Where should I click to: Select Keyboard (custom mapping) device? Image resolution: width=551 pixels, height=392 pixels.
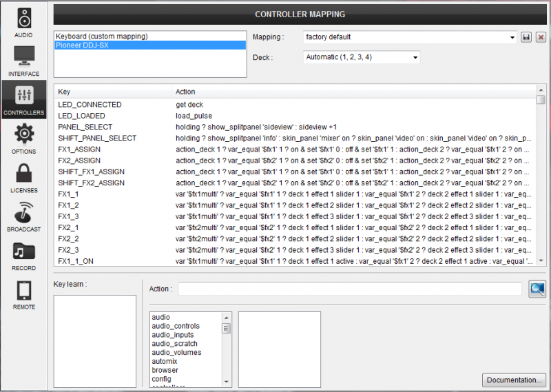(x=150, y=37)
